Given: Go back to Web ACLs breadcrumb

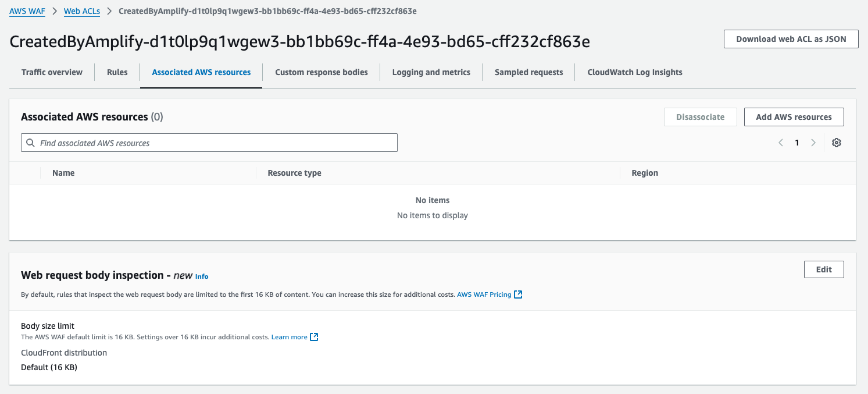Looking at the screenshot, I should click(81, 11).
